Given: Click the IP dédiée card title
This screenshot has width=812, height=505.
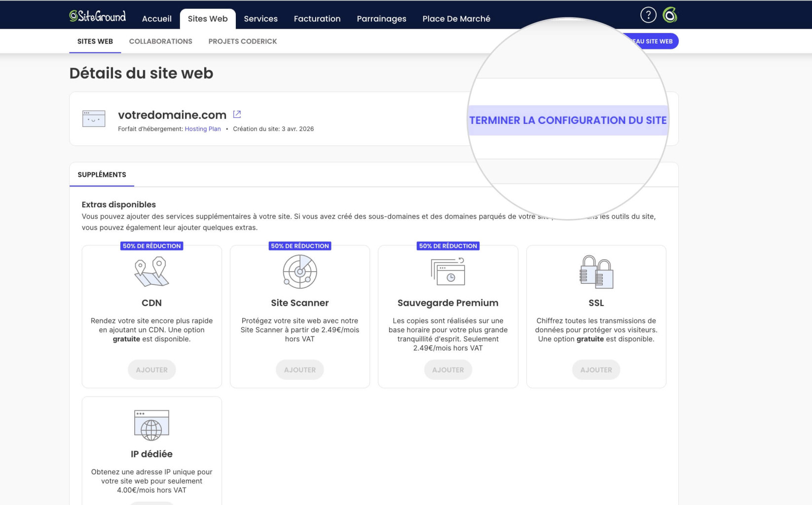Looking at the screenshot, I should point(151,454).
